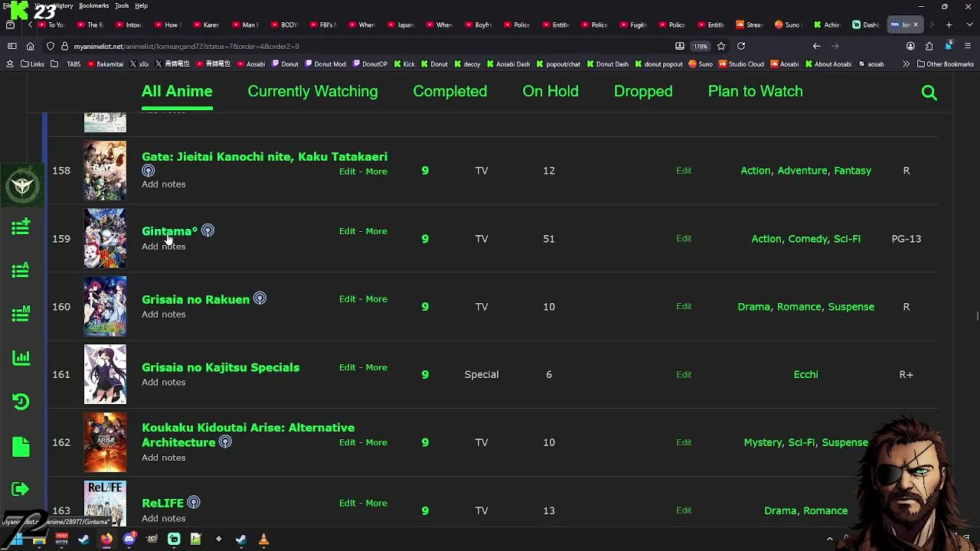Viewport: 980px width, 551px height.
Task: Click the ReLIFE cover thumbnail
Action: point(105,504)
